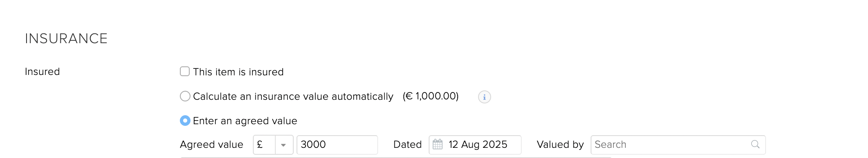Select the automatic insurance value radio button

(185, 96)
